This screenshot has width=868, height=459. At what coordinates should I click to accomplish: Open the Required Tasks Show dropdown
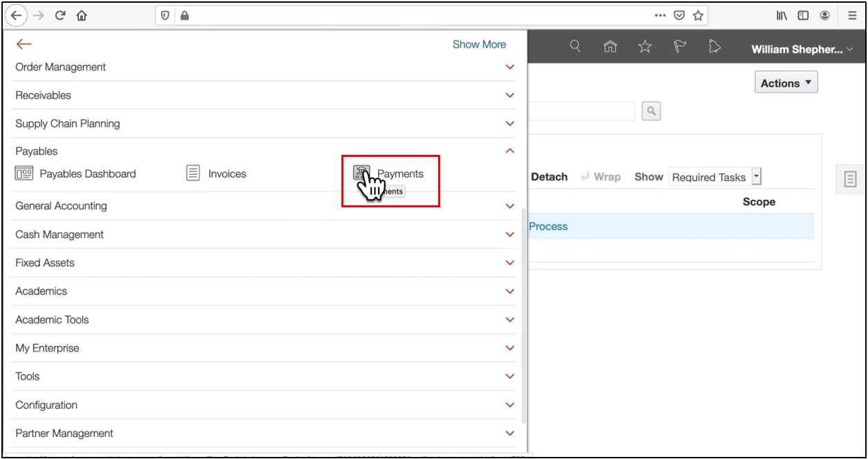coord(756,177)
